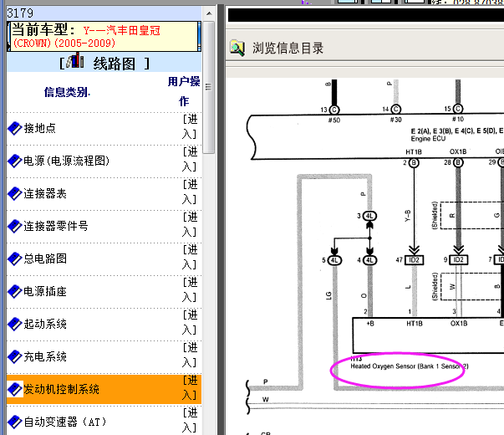504x435 pixels.
Task: Click [进入] link for 连接器零件号
Action: pos(190,224)
